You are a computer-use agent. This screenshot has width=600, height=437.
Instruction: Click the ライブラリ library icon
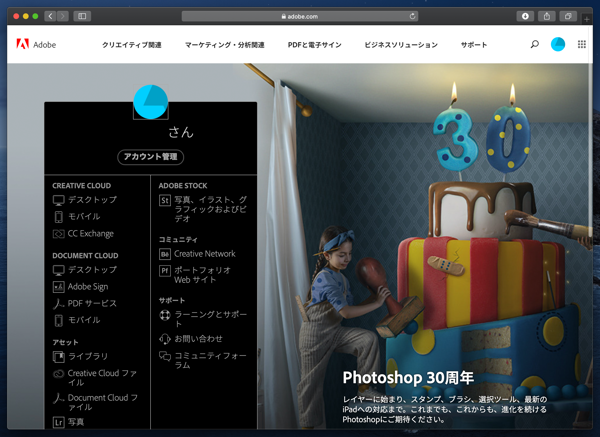click(59, 357)
